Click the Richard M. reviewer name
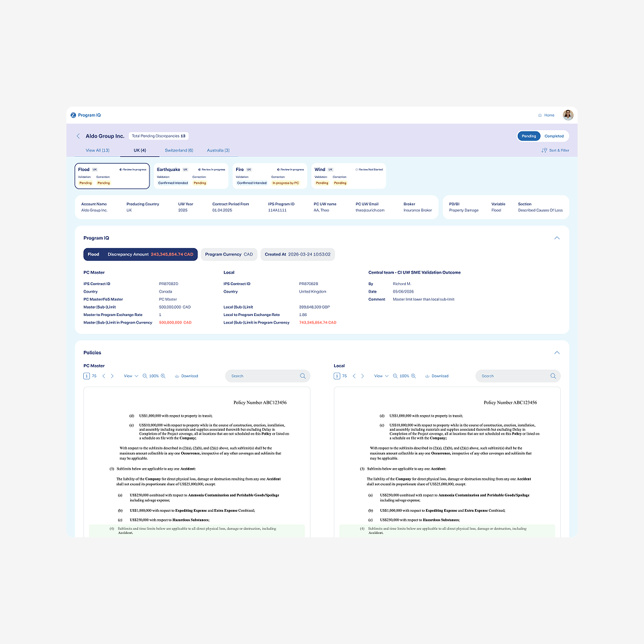The image size is (644, 644). pos(402,284)
